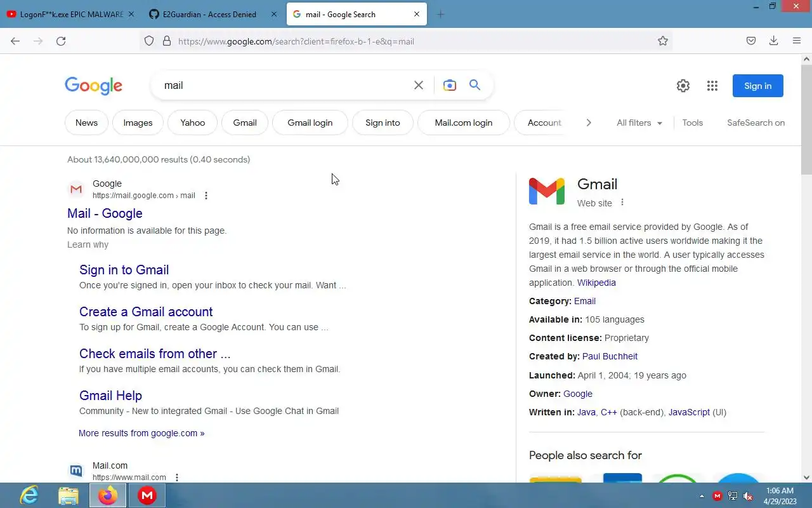Screen dimensions: 812x508
Task: Filter results by Images
Action: coord(138,123)
